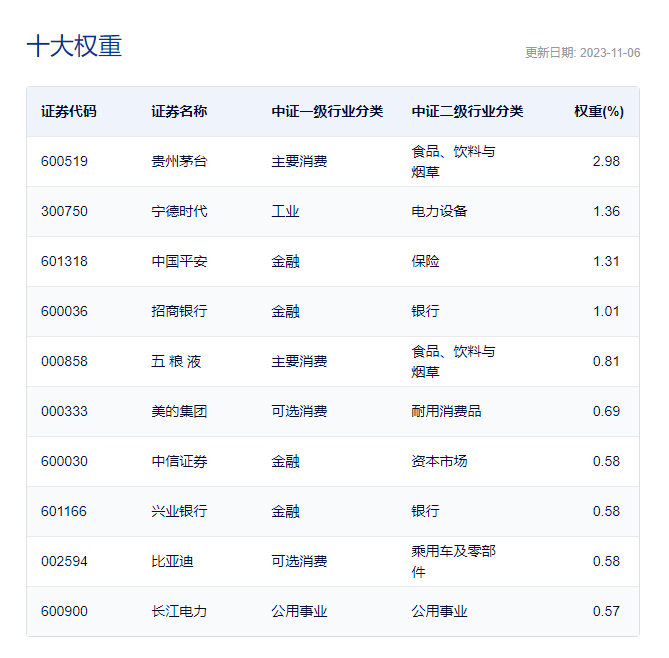669x658 pixels.
Task: Click 主要消费 in the 贵州茅台 row
Action: pyautogui.click(x=300, y=161)
